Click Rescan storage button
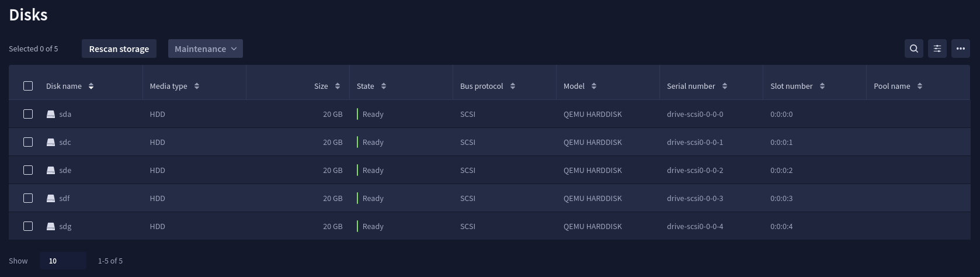Viewport: 980px width, 277px height. pos(119,49)
